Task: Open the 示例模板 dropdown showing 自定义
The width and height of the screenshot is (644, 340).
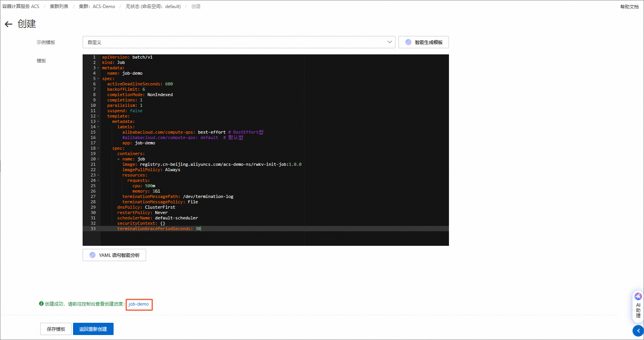Action: click(239, 42)
